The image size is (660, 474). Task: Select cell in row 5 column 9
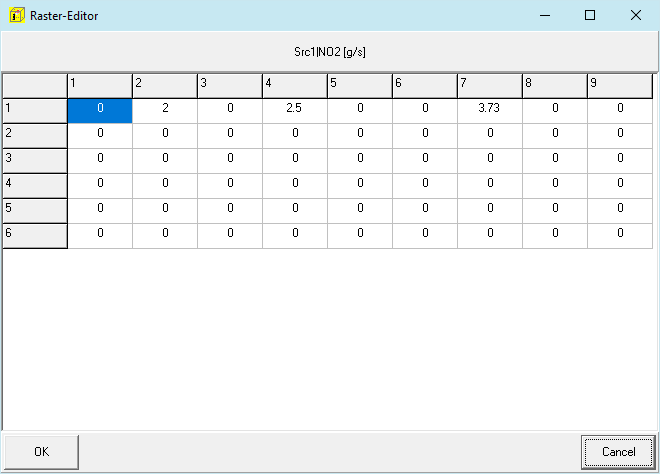[x=620, y=211]
